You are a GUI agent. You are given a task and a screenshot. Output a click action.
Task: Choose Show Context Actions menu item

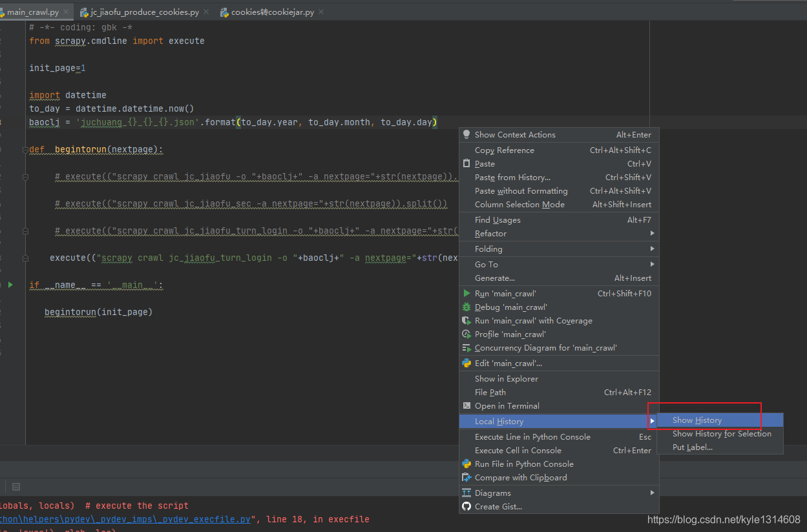coord(559,135)
